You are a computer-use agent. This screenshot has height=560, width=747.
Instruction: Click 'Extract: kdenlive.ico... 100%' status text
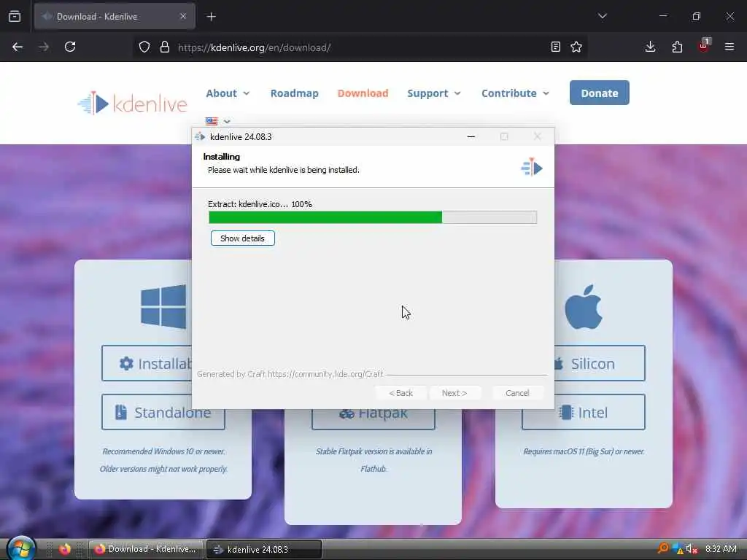coord(260,204)
